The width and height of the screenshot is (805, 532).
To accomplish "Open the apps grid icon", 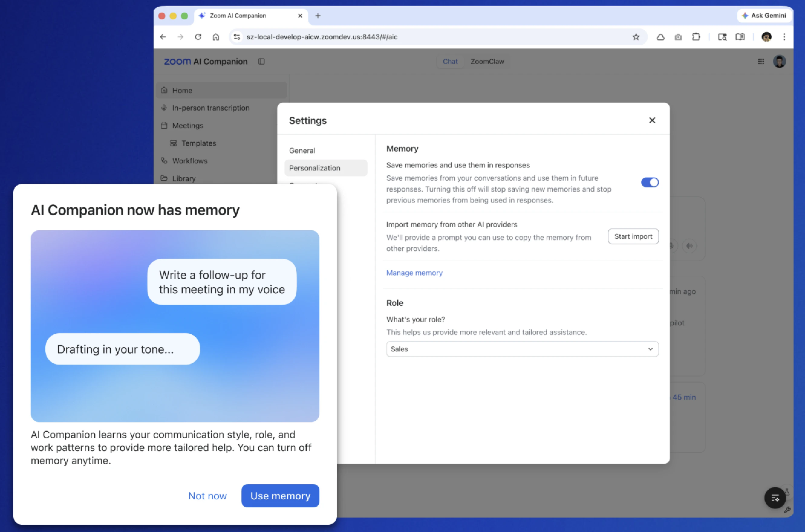I will (x=761, y=61).
